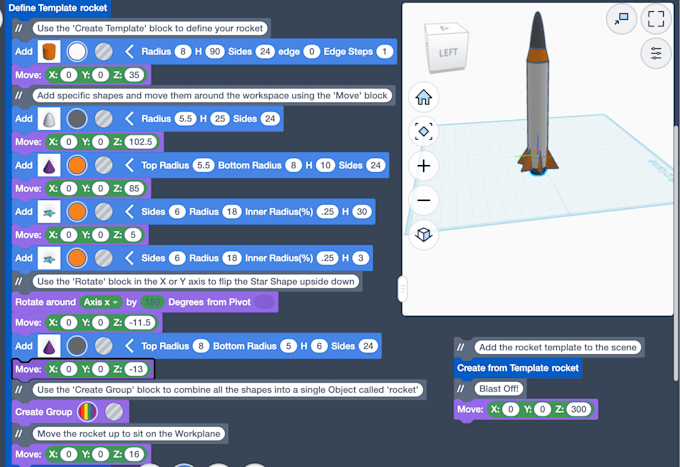Open the viewer settings sliders icon

656,53
